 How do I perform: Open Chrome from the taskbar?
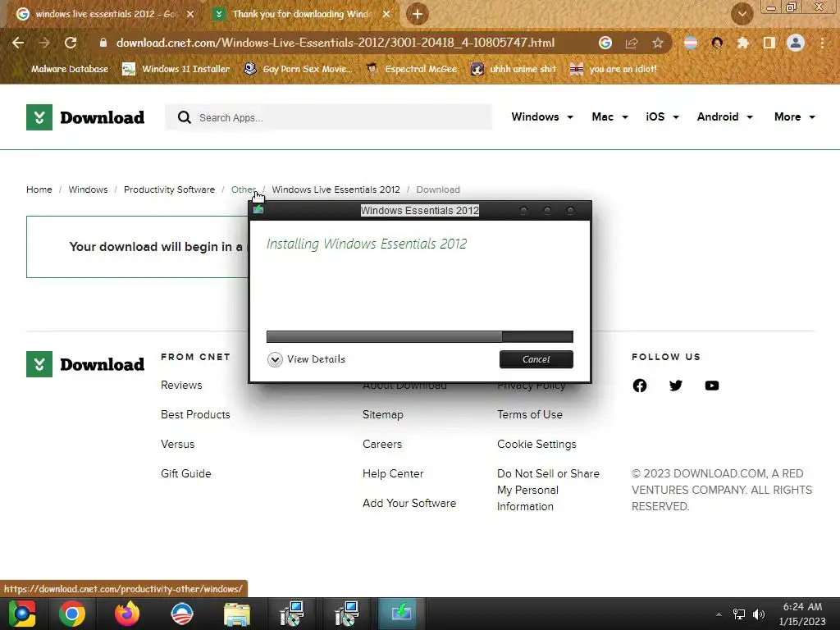(x=72, y=614)
